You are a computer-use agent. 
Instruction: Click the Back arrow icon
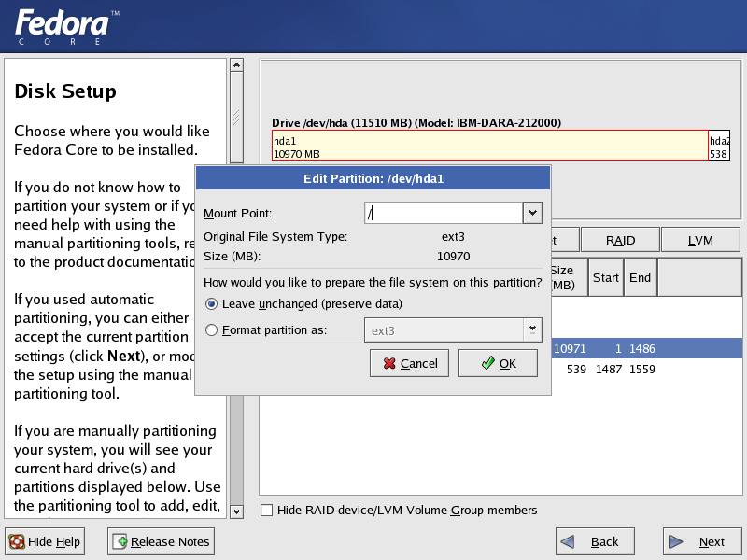[568, 541]
